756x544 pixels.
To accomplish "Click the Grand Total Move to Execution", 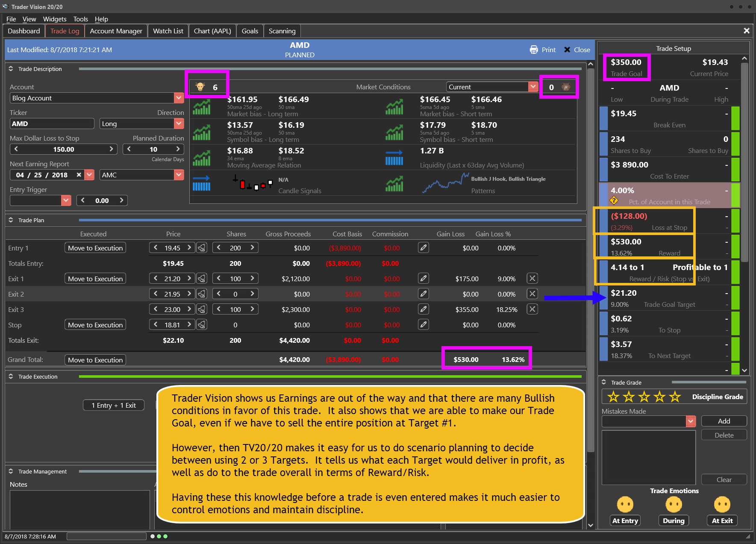I will pyautogui.click(x=95, y=360).
